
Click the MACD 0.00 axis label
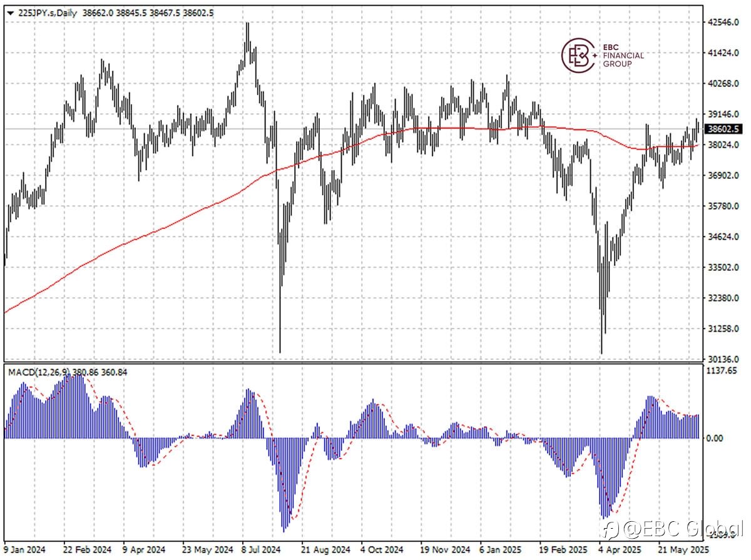[715, 438]
